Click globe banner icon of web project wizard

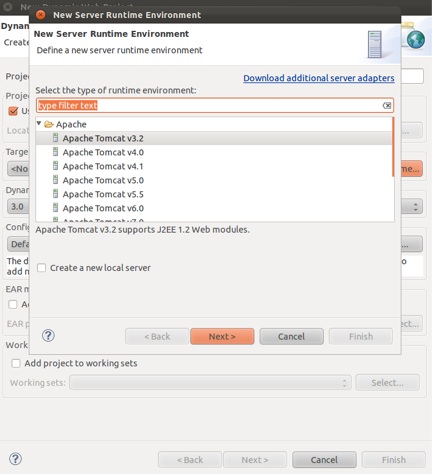(x=415, y=39)
